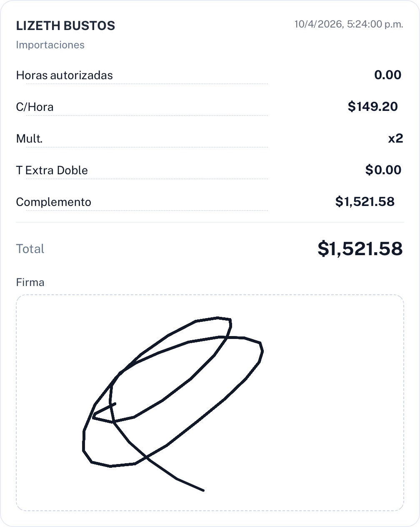Click the T Extra Doble label
Image resolution: width=420 pixels, height=527 pixels.
(52, 171)
